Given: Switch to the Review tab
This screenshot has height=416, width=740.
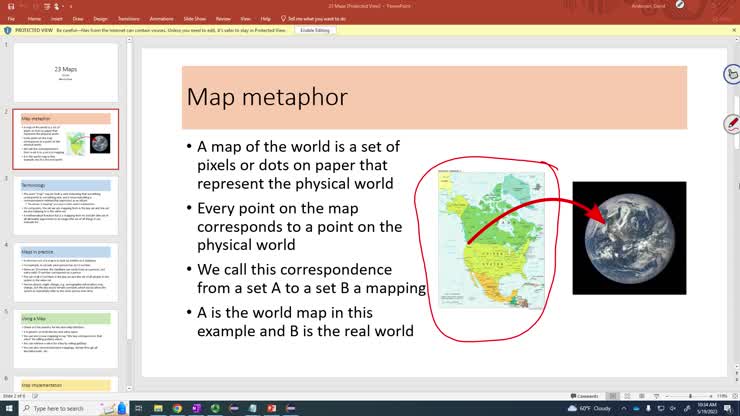Looking at the screenshot, I should pyautogui.click(x=223, y=19).
